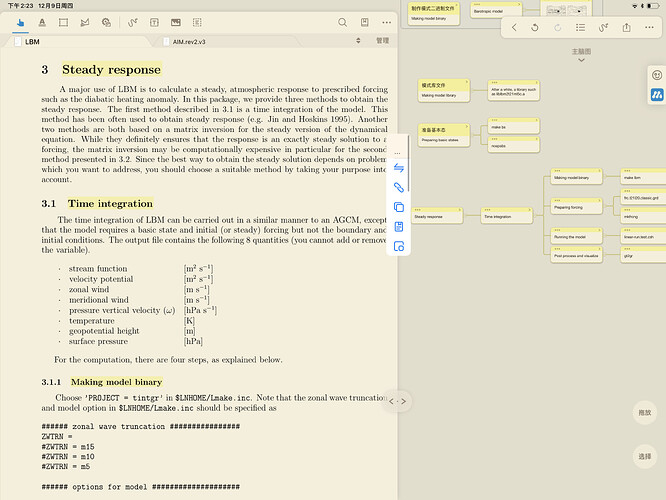Undo last mindmap action
Screen dimensions: 666x500
535,28
